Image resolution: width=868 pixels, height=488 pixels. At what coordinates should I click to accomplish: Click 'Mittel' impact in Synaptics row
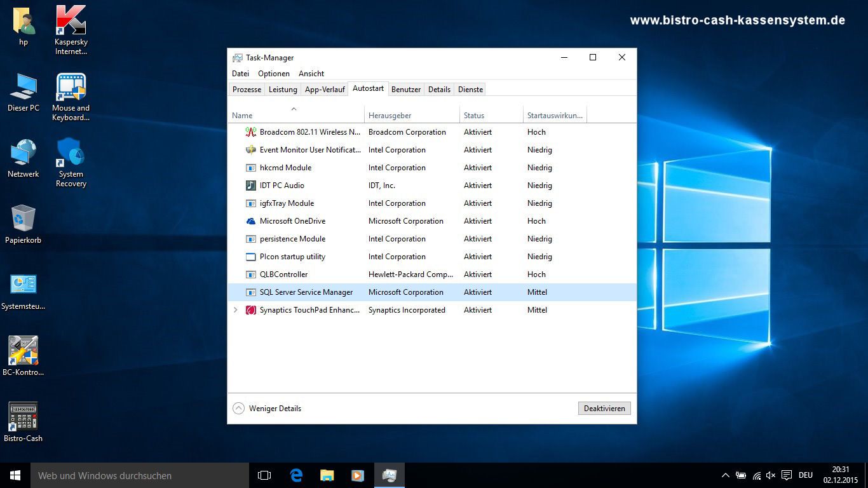pos(537,310)
